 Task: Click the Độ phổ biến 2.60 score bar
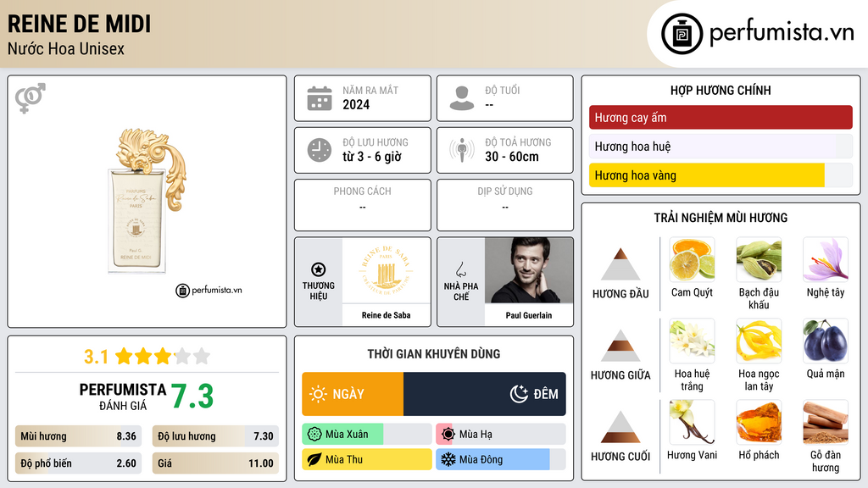[79, 463]
